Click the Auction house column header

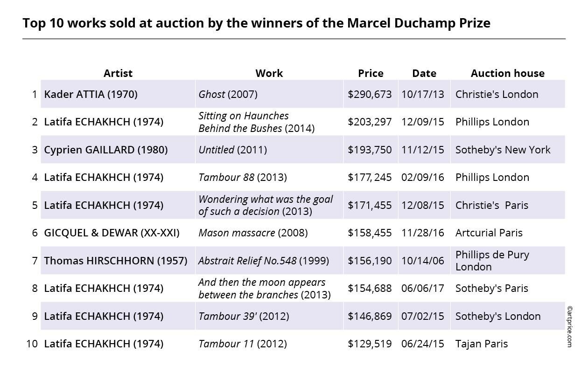pos(507,73)
